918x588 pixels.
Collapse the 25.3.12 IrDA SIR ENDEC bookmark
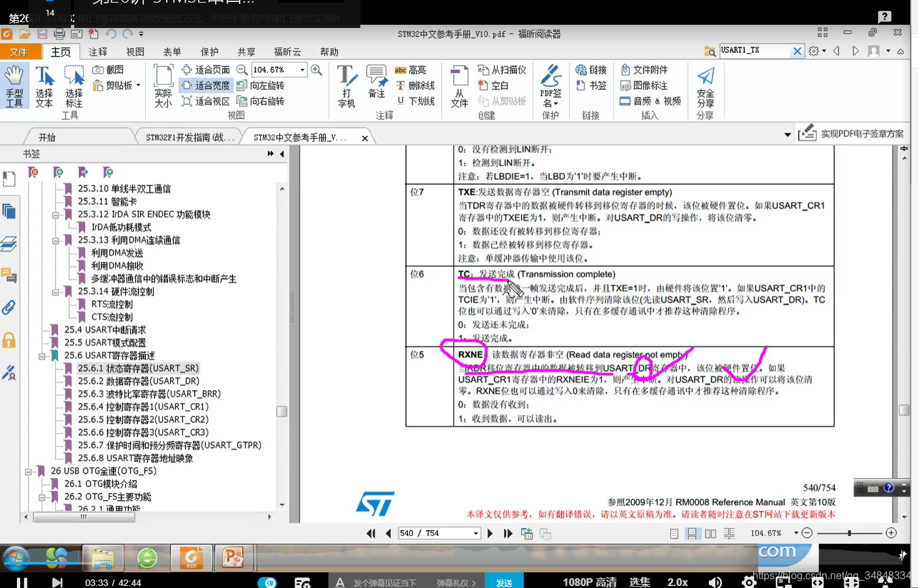point(55,215)
